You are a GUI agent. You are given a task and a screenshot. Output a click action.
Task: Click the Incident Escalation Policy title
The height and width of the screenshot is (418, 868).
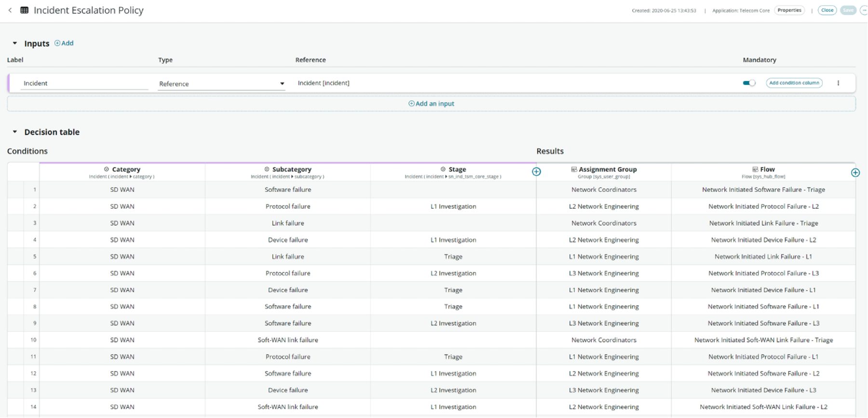[x=89, y=10]
